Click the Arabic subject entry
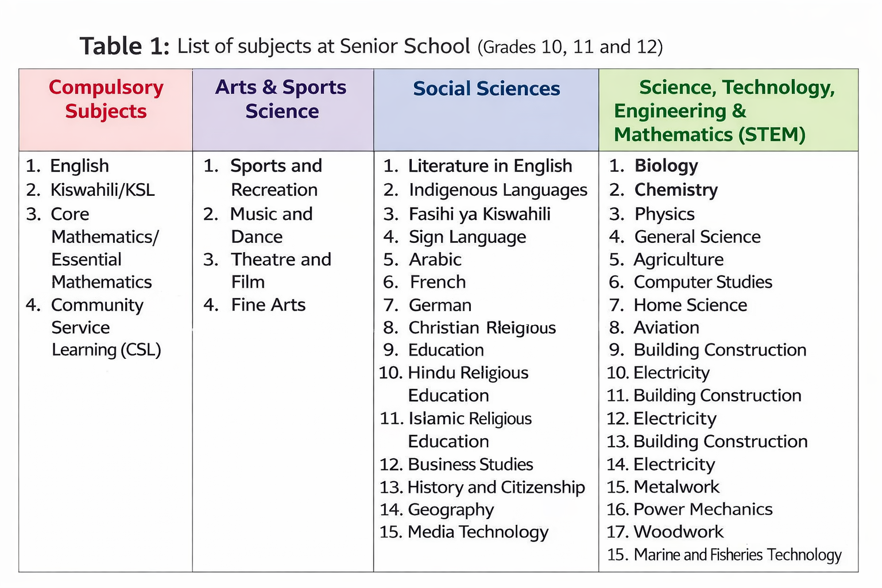The width and height of the screenshot is (882, 588). (x=435, y=260)
